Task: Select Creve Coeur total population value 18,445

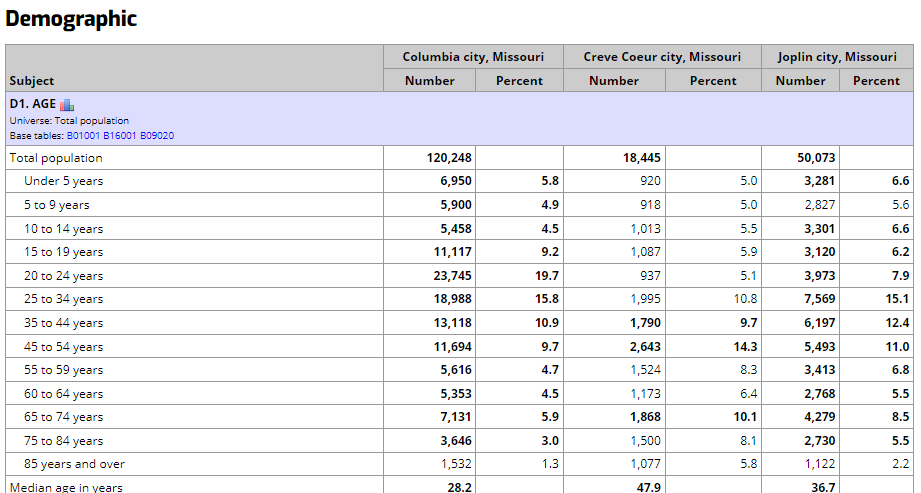Action: coord(639,158)
